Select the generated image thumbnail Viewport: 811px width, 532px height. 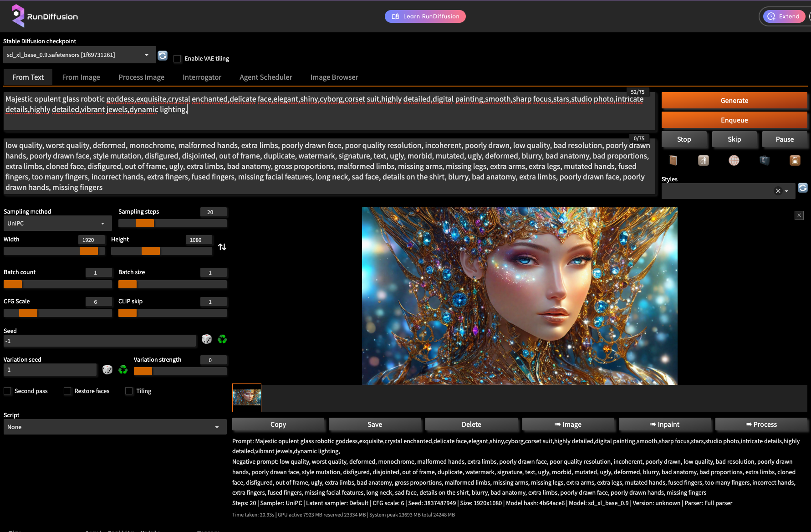[x=247, y=398]
